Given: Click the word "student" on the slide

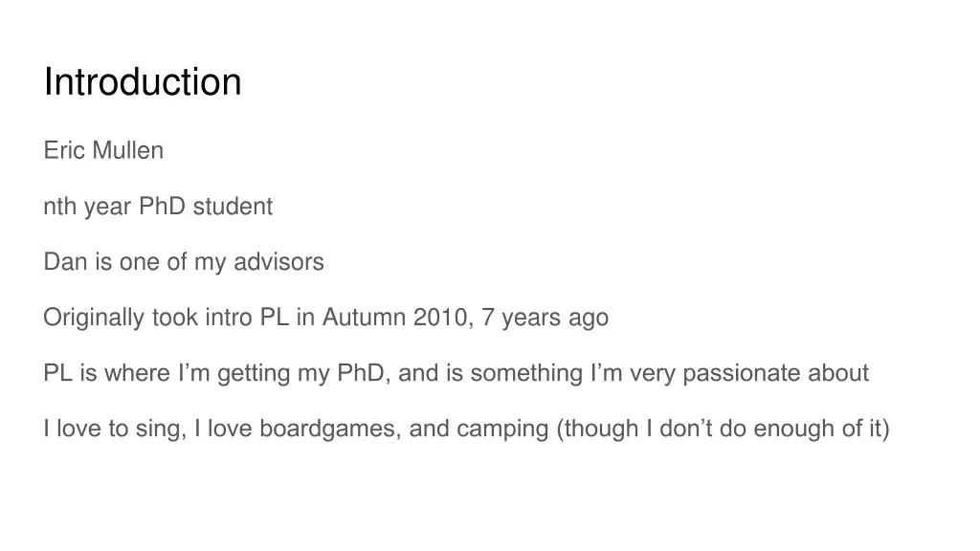Looking at the screenshot, I should 233,207.
